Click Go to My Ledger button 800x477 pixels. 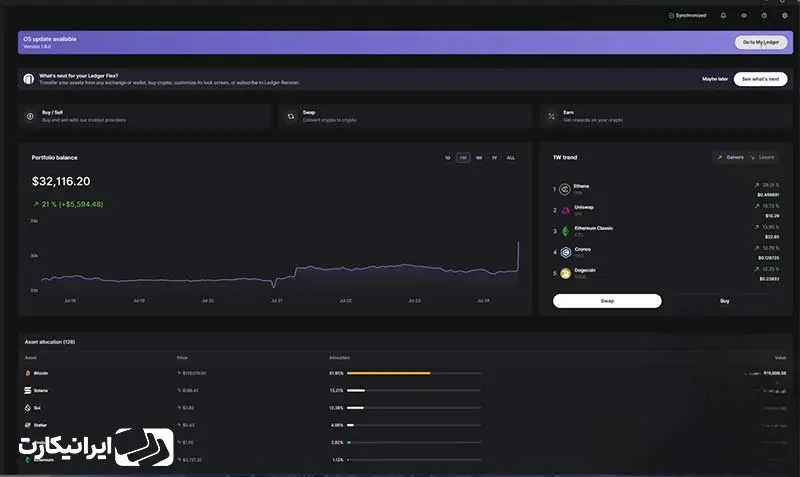click(x=761, y=42)
